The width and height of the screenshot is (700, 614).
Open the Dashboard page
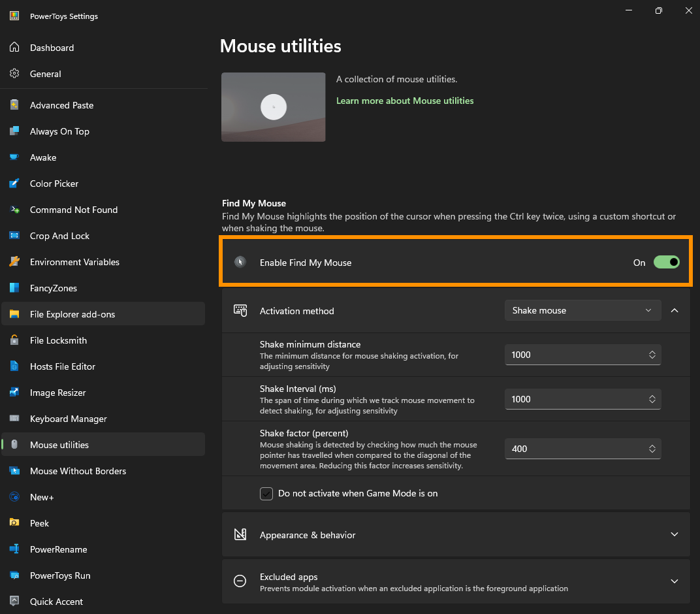pyautogui.click(x=103, y=47)
